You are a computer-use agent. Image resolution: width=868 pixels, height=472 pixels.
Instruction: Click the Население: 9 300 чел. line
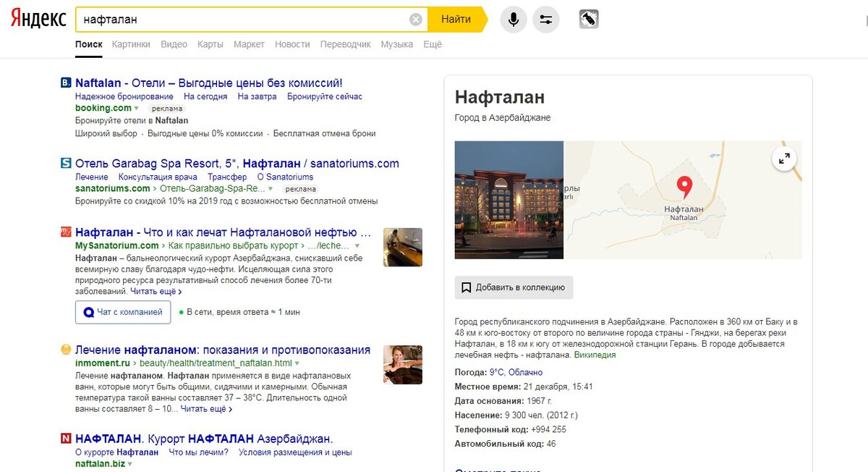click(516, 415)
